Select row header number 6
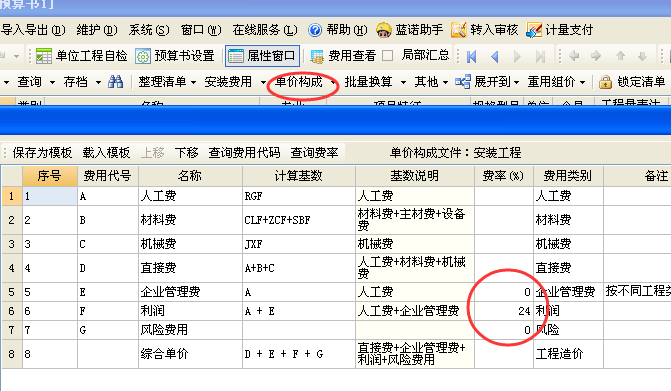The width and height of the screenshot is (671, 391). 12,311
